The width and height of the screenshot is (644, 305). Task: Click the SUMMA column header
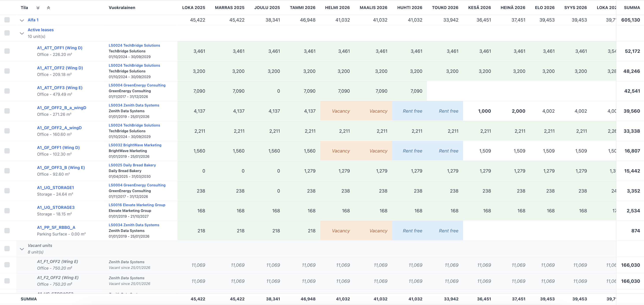pos(631,7)
